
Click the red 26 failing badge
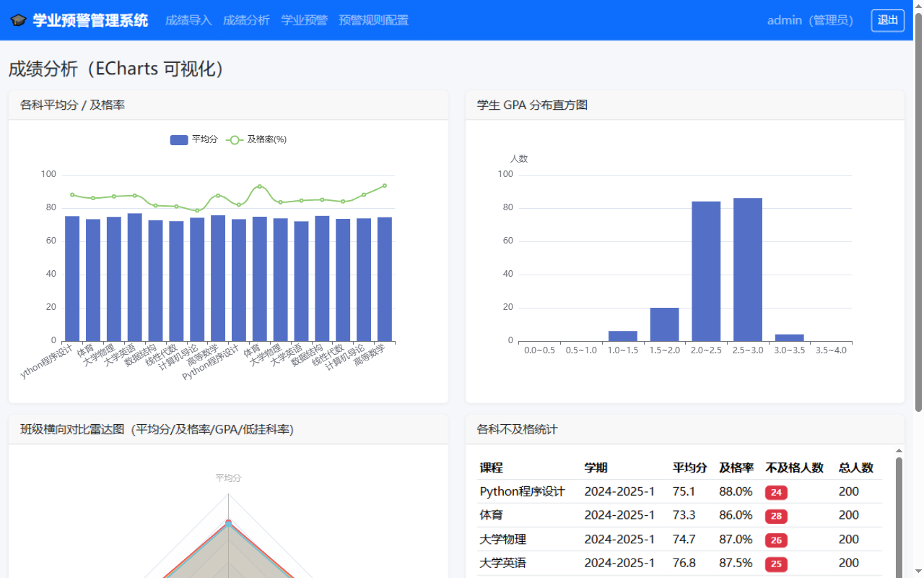point(776,540)
